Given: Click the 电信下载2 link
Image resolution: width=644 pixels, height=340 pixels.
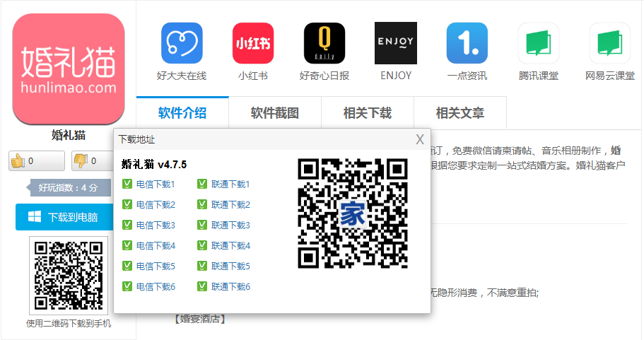Looking at the screenshot, I should (x=156, y=205).
